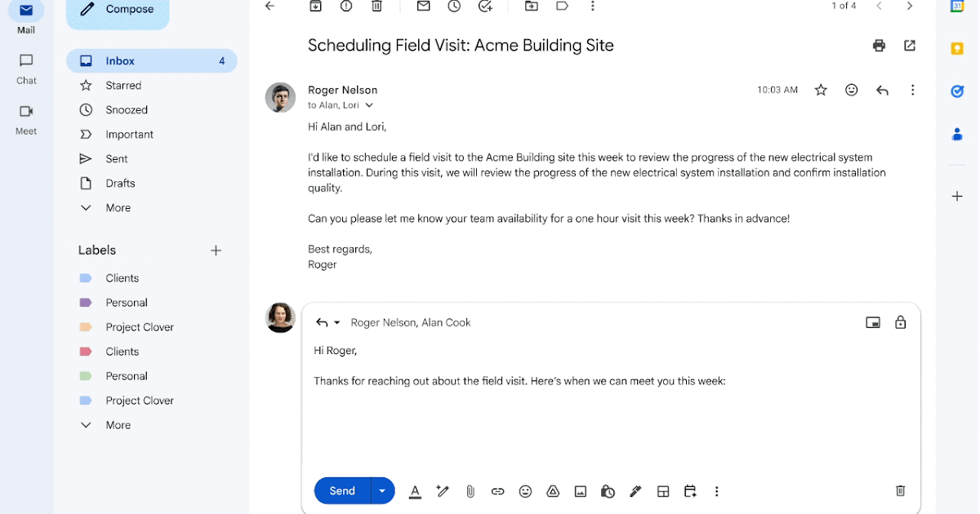The width and height of the screenshot is (980, 514).
Task: Insert a file from Google Drive
Action: pyautogui.click(x=553, y=490)
